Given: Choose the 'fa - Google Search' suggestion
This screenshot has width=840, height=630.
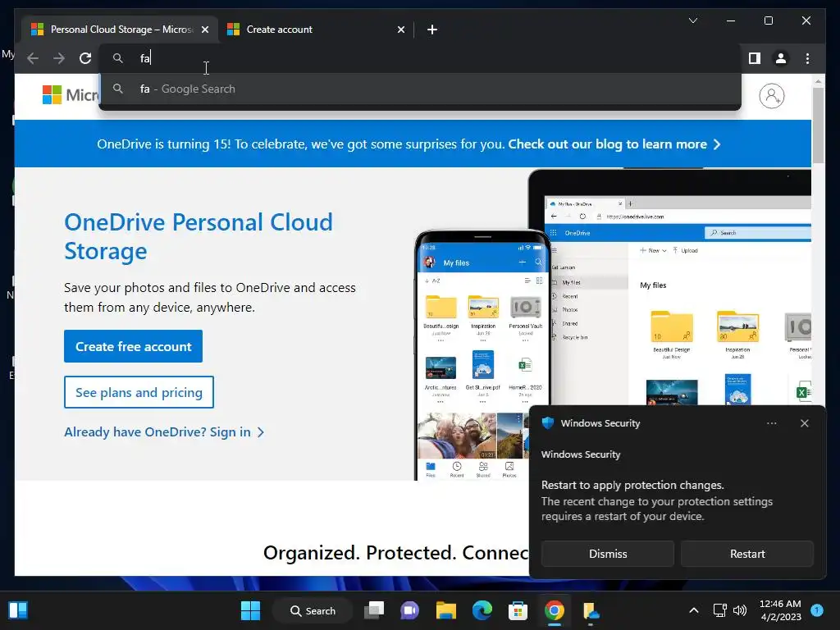Looking at the screenshot, I should 420,89.
